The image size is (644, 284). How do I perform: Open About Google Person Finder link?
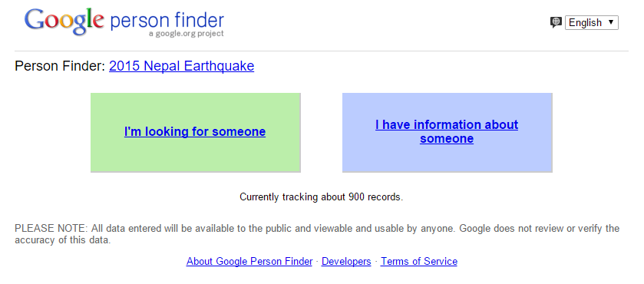click(x=249, y=262)
